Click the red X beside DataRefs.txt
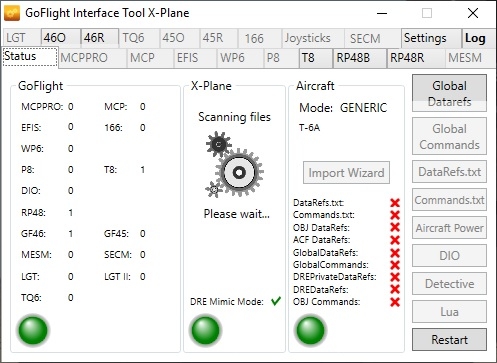Image resolution: width=497 pixels, height=363 pixels. (x=395, y=203)
